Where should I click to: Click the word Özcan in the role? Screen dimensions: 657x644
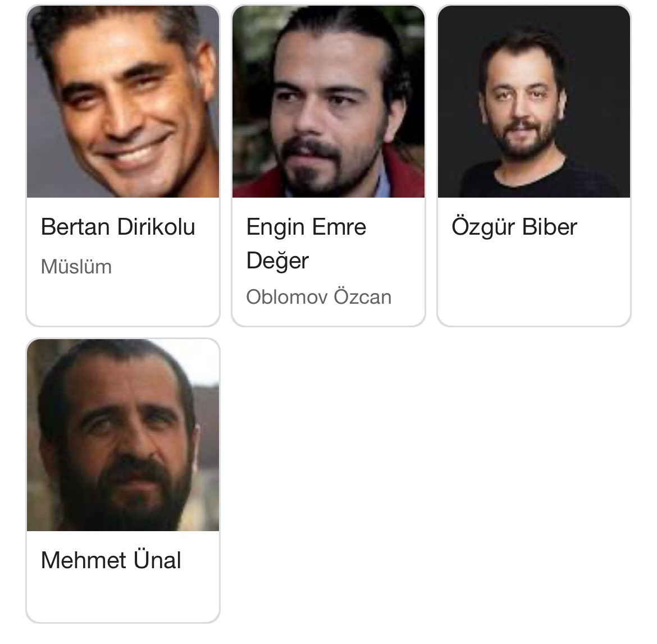[363, 296]
